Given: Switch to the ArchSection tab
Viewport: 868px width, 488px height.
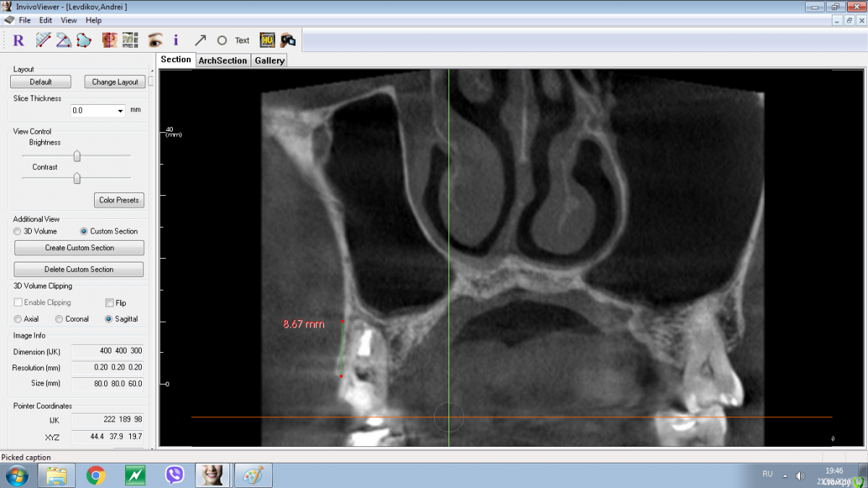Looking at the screenshot, I should tap(222, 61).
